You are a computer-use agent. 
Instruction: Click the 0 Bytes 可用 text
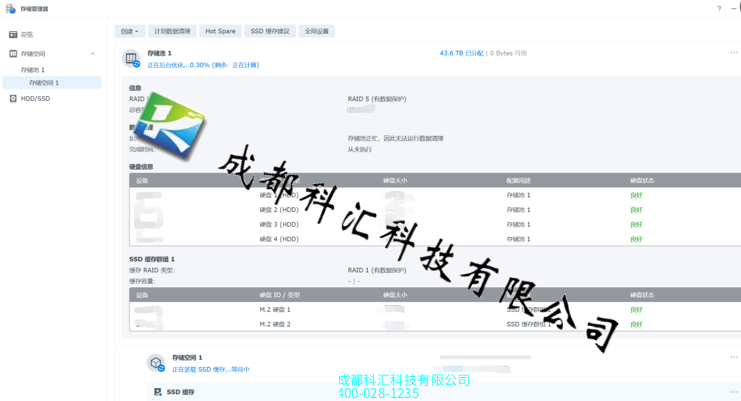508,53
